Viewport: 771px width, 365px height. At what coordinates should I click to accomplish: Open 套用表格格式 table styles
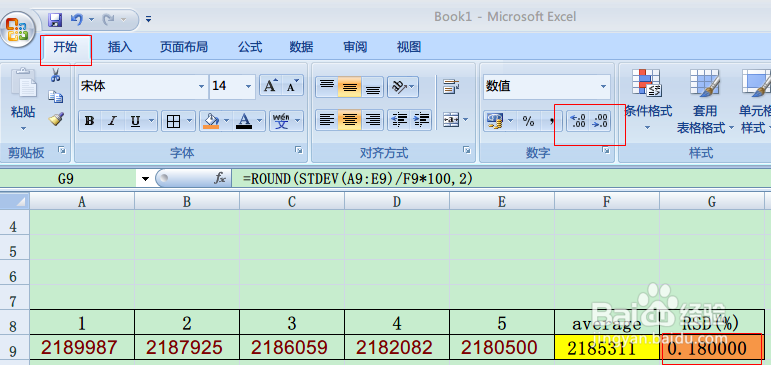pyautogui.click(x=704, y=102)
